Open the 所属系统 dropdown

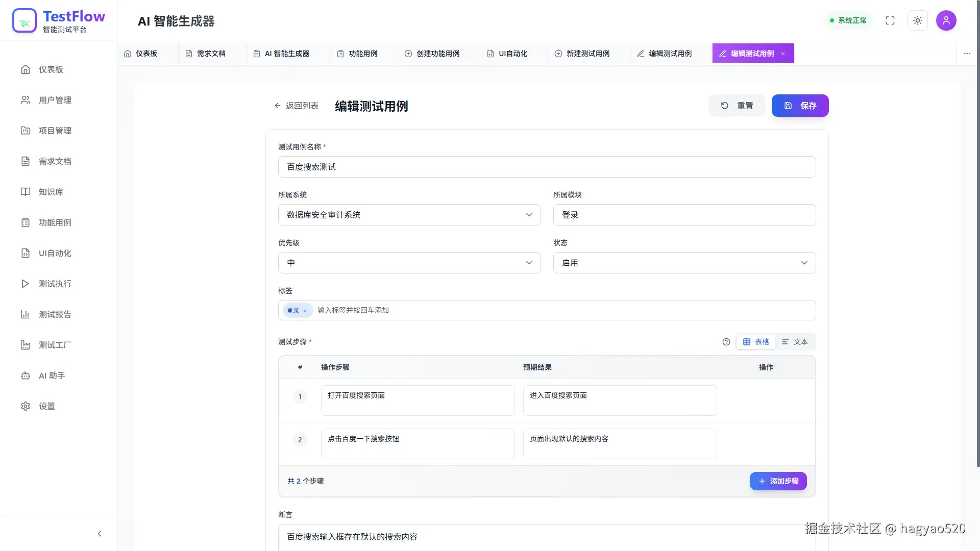coord(408,215)
